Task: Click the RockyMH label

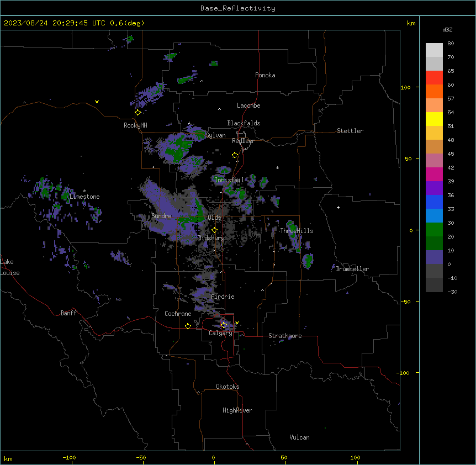Action: tap(135, 125)
